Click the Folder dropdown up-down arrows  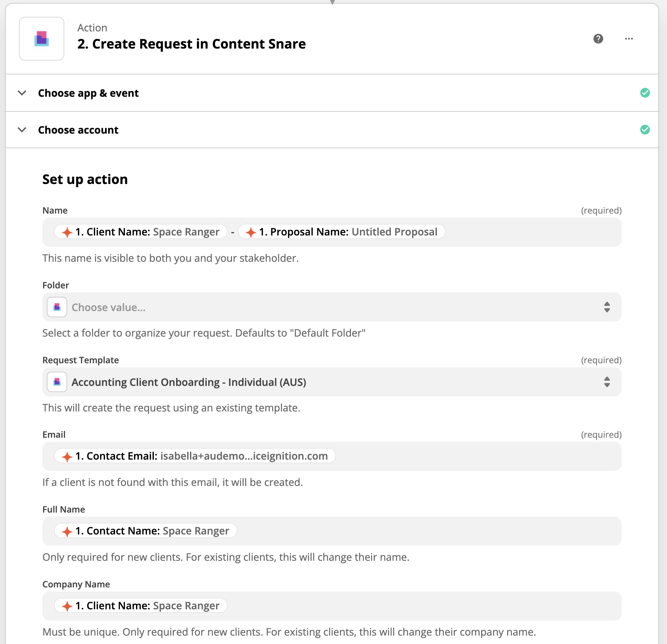coord(607,307)
